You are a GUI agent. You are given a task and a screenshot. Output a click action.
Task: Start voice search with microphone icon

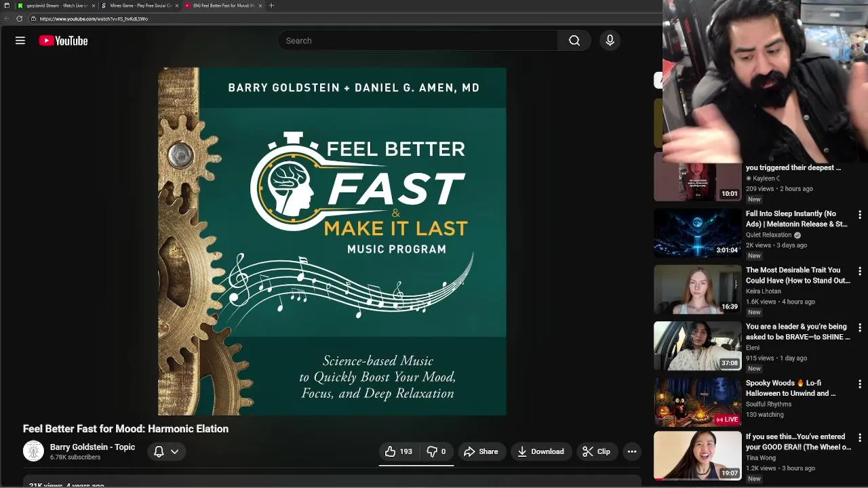click(610, 41)
